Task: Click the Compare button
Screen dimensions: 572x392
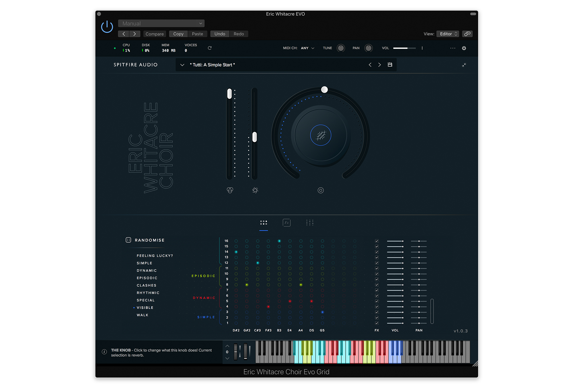Action: [154, 34]
